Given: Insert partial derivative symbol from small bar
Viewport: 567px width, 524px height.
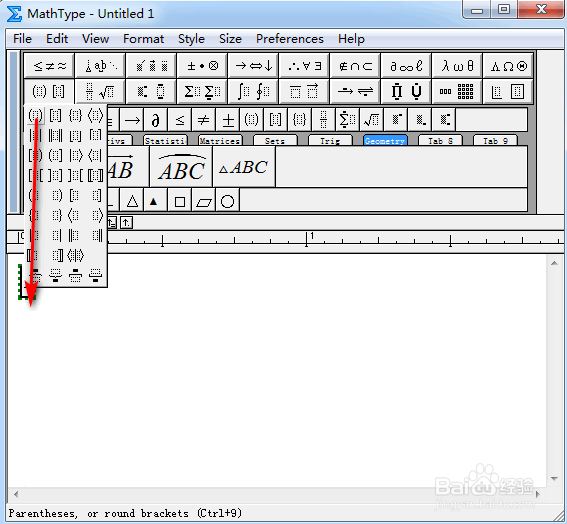Looking at the screenshot, I should [x=155, y=120].
